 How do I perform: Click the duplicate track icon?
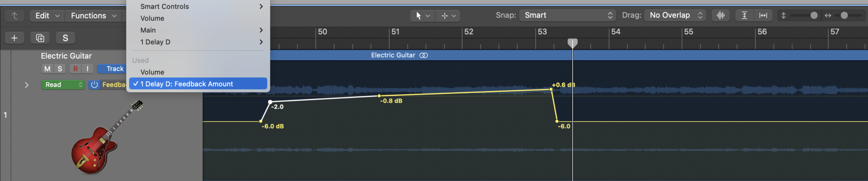tap(40, 38)
